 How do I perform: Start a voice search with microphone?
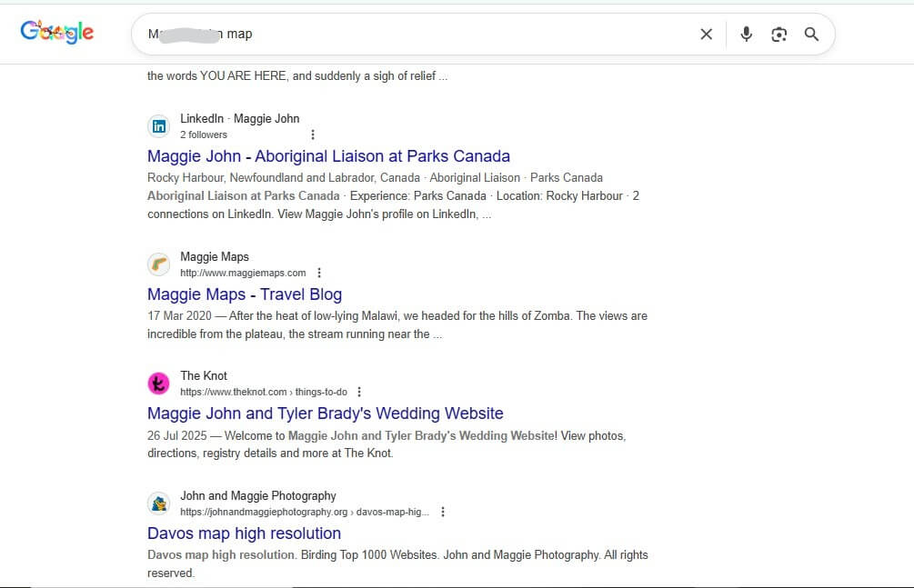[746, 35]
